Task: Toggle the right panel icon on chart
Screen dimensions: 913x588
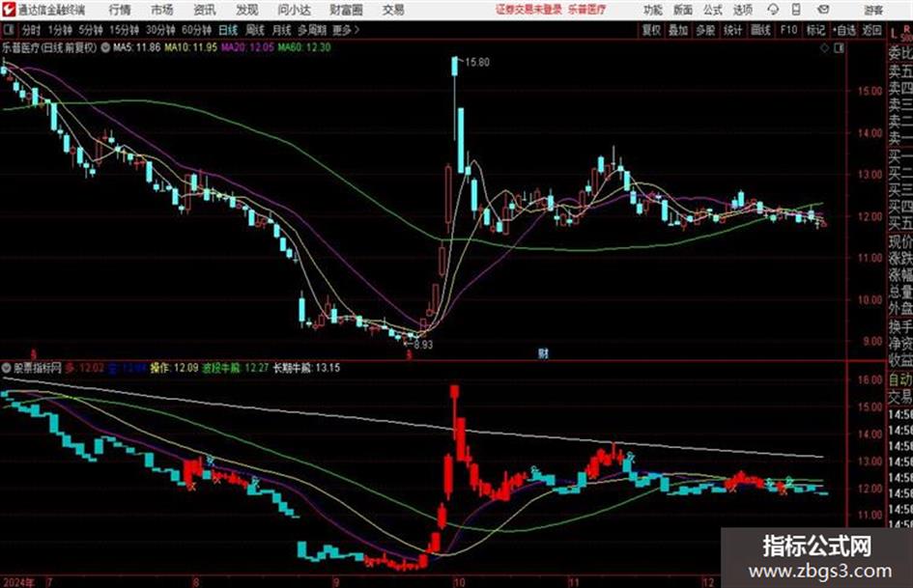Action: click(839, 48)
